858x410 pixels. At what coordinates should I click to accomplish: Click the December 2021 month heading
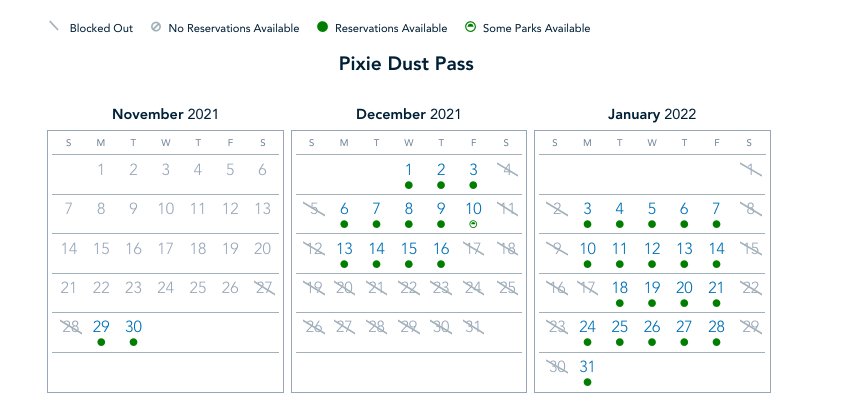pyautogui.click(x=408, y=114)
